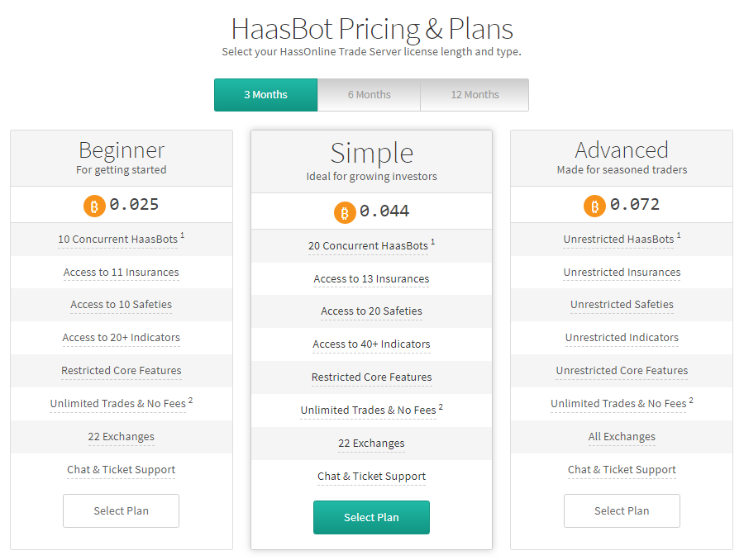Screen dimensions: 744x560
Task: Click 20 Concurrent HaasBots in Simple
Action: [368, 246]
